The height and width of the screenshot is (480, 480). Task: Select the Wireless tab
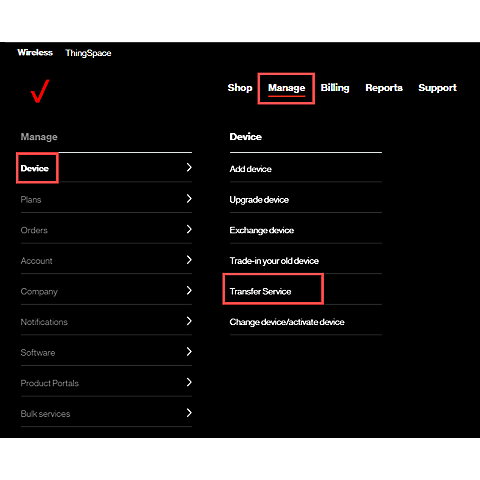click(35, 52)
